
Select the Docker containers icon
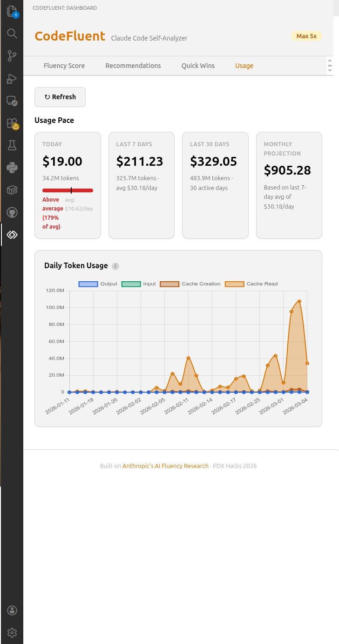[x=12, y=190]
